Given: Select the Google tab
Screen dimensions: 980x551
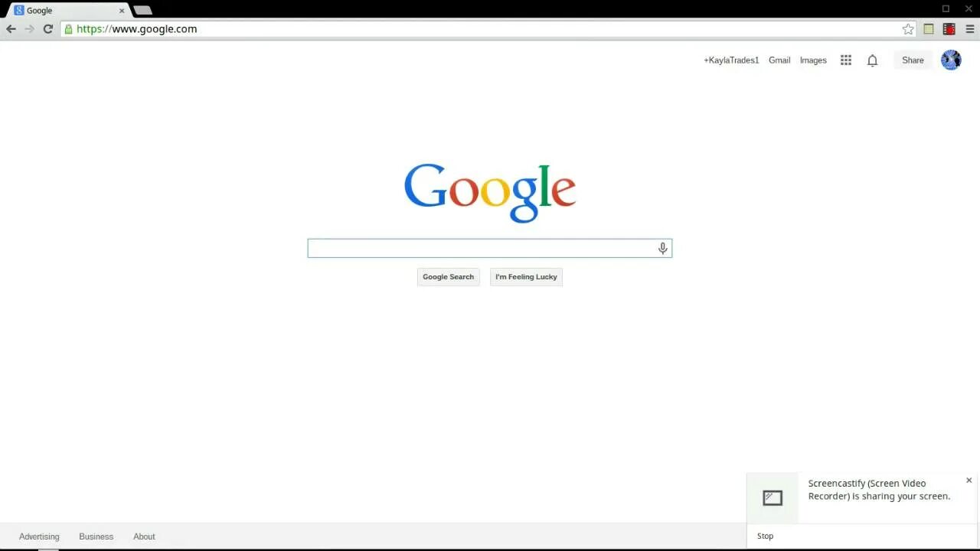Looking at the screenshot, I should 67,11.
